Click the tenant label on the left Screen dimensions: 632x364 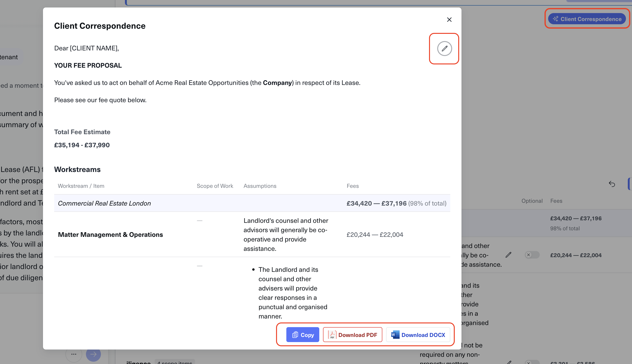coord(9,57)
